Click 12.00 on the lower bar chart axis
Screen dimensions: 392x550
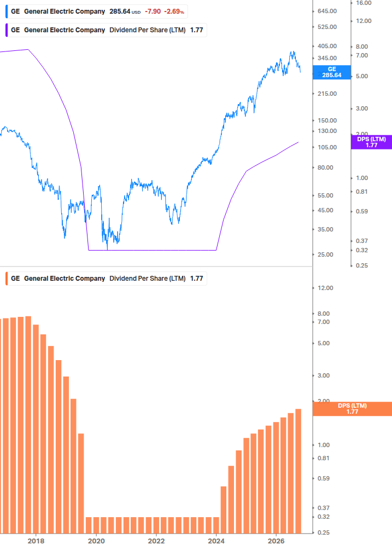[325, 288]
